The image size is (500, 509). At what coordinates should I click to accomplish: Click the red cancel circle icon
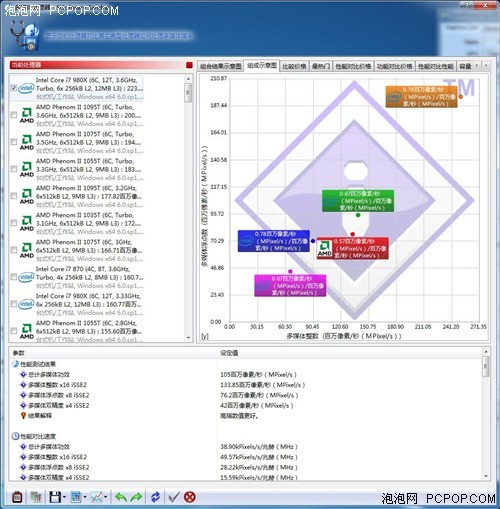[190, 497]
